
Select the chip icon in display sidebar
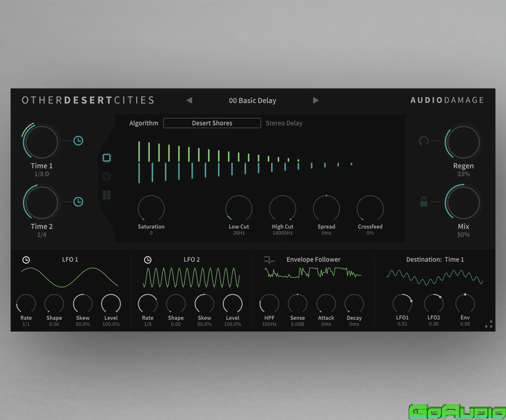pos(106,158)
